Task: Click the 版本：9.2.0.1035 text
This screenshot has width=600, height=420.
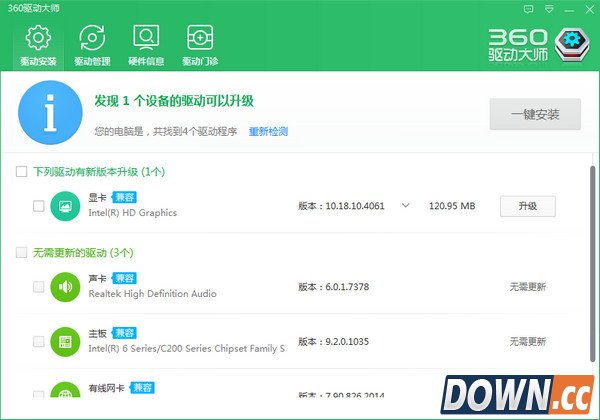Action: click(334, 342)
